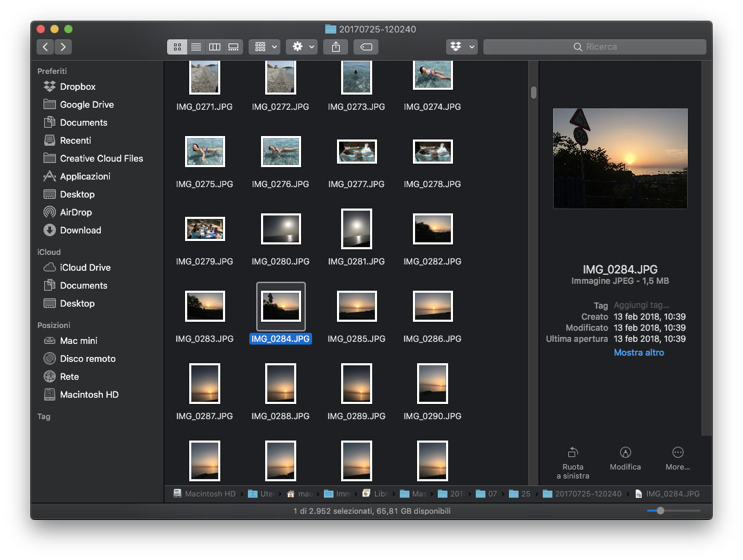This screenshot has width=743, height=560.
Task: Open the Dropbox sidebar folder
Action: [77, 86]
